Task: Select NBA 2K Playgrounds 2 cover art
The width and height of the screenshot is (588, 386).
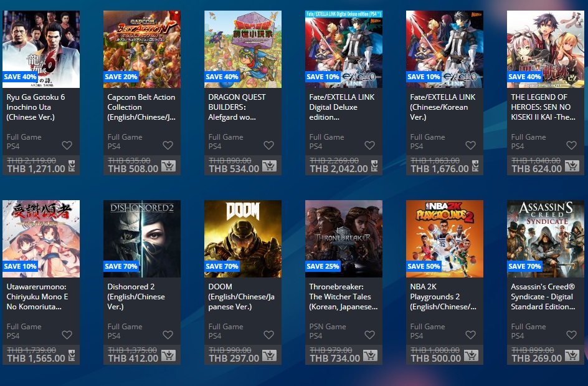Action: coord(445,239)
